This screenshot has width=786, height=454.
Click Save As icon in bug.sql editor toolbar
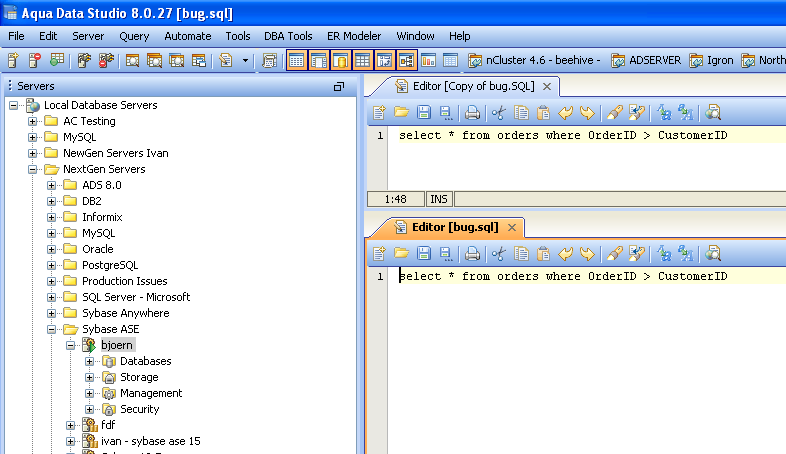[x=446, y=254]
